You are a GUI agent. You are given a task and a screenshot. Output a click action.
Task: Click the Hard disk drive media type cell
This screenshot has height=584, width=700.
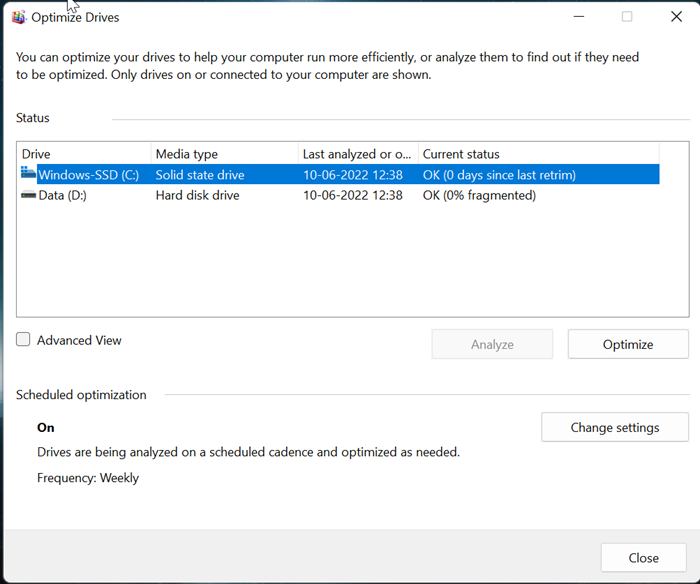tap(197, 196)
